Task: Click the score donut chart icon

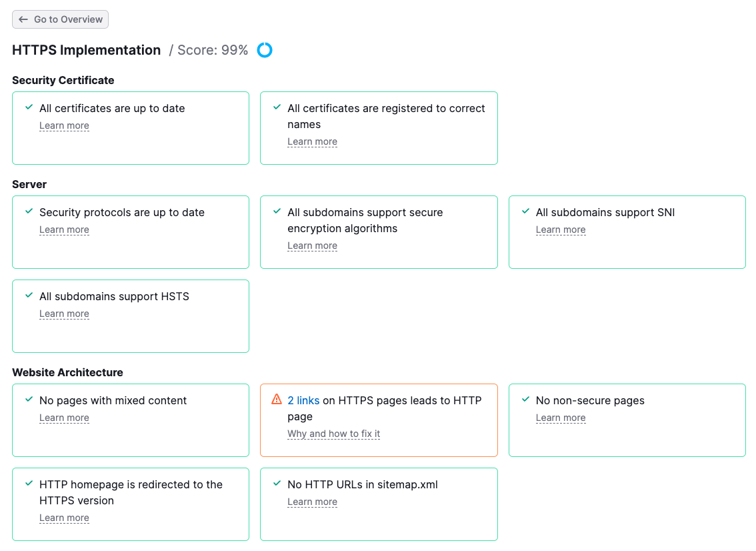Action: coord(265,50)
